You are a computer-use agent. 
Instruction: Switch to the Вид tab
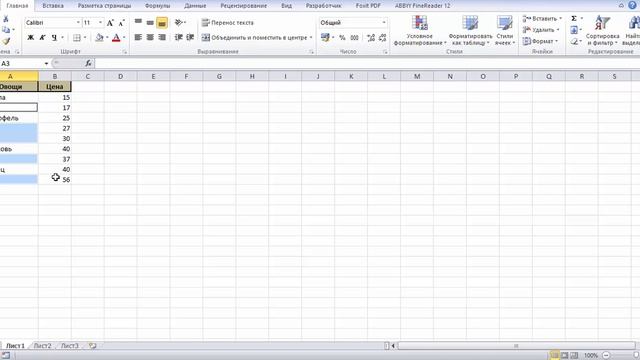click(x=287, y=6)
